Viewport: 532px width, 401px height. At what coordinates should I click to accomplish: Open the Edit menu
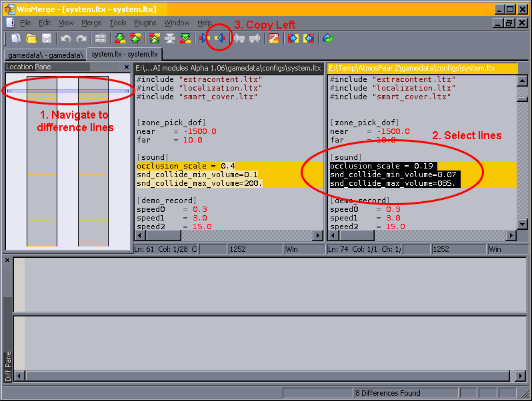45,23
